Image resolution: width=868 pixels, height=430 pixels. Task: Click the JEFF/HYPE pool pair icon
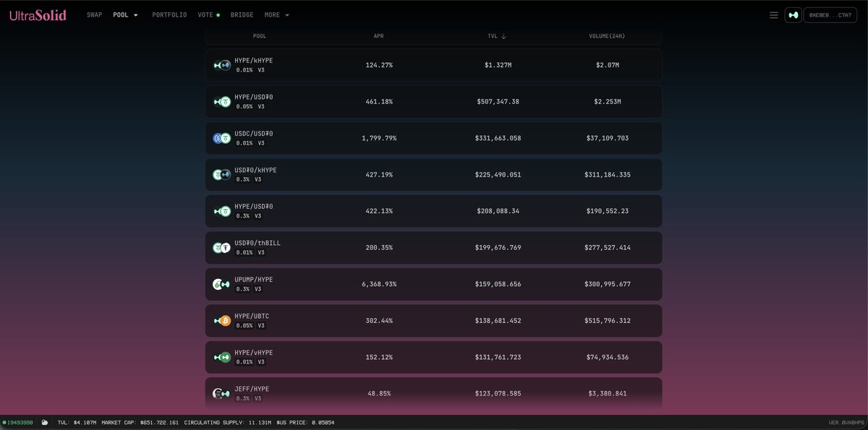pyautogui.click(x=221, y=392)
